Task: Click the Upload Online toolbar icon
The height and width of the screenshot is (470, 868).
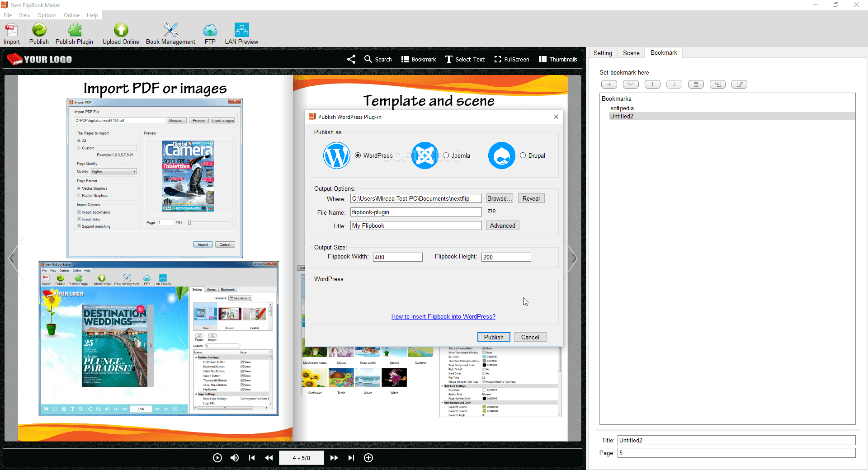Action: (121, 34)
